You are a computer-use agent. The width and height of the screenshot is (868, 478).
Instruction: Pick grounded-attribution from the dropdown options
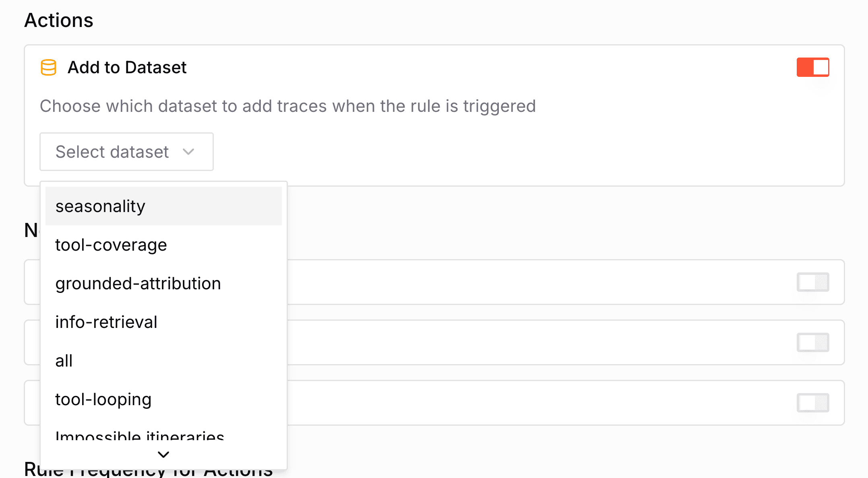click(x=138, y=283)
